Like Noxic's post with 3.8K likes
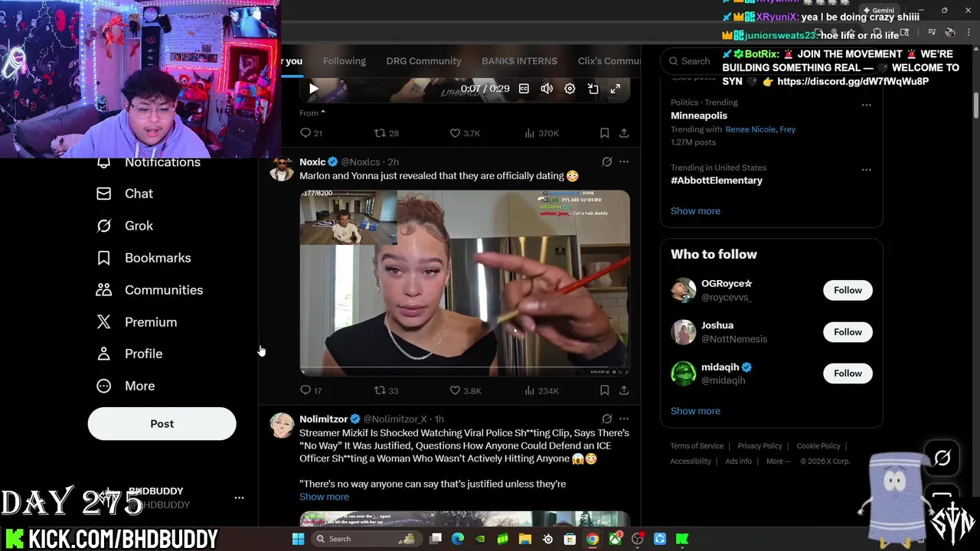980x551 pixels. coord(465,390)
